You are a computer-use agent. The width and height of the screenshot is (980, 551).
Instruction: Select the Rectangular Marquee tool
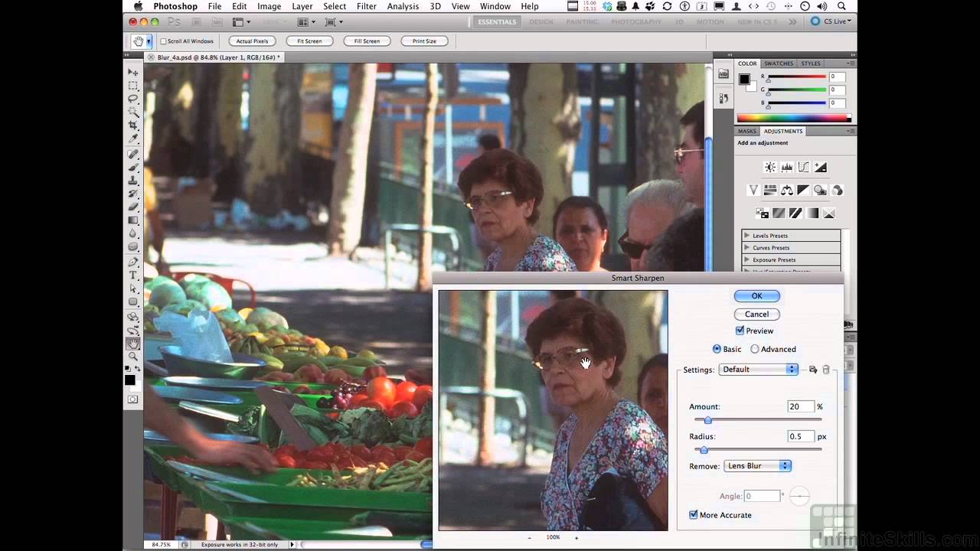(133, 86)
